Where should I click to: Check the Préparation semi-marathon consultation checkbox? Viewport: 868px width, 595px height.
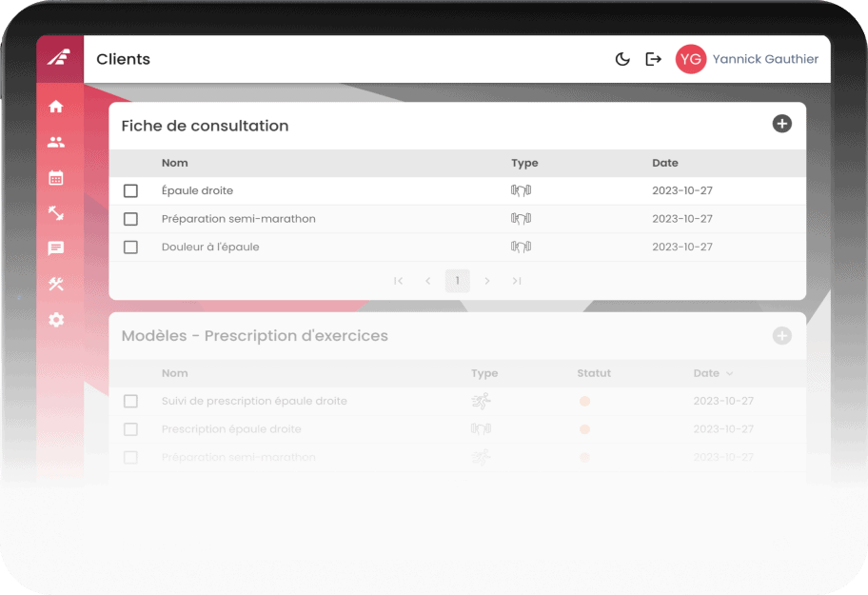click(x=130, y=219)
